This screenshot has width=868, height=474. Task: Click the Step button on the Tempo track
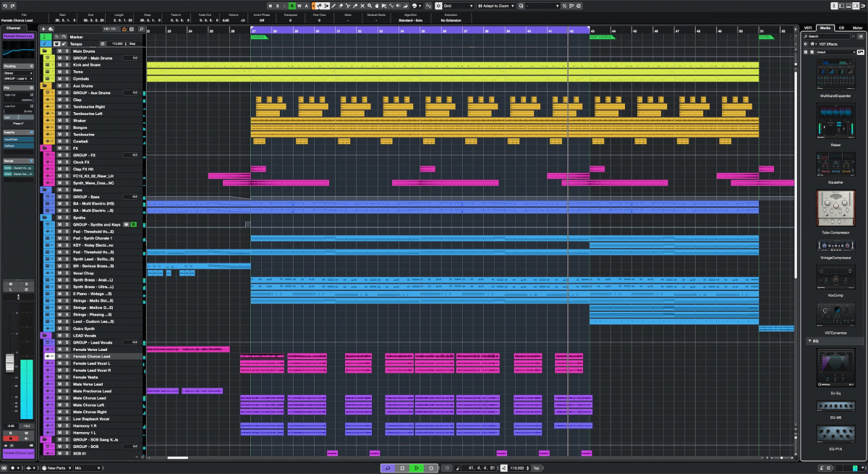[x=132, y=43]
